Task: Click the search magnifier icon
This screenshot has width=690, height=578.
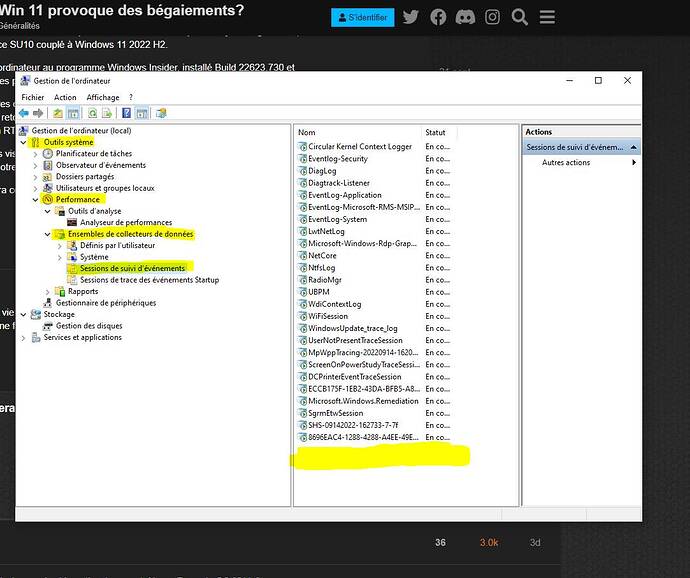Action: click(x=519, y=17)
